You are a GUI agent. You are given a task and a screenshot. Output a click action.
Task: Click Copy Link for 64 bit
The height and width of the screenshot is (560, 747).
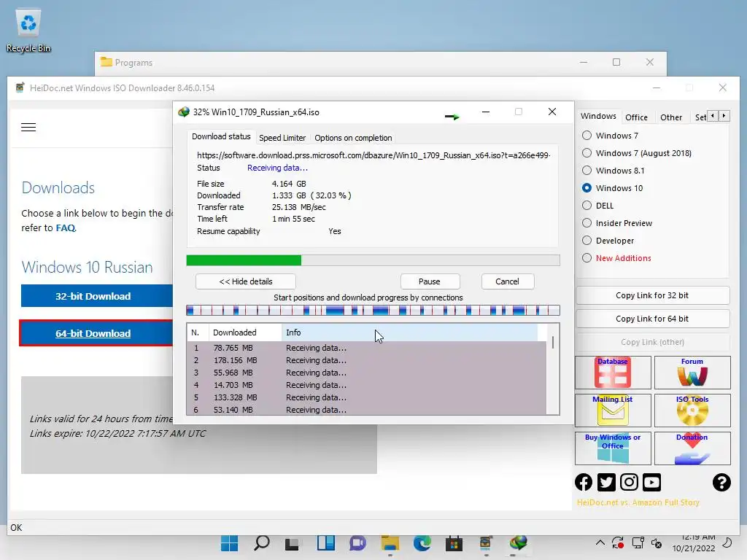[x=652, y=319]
